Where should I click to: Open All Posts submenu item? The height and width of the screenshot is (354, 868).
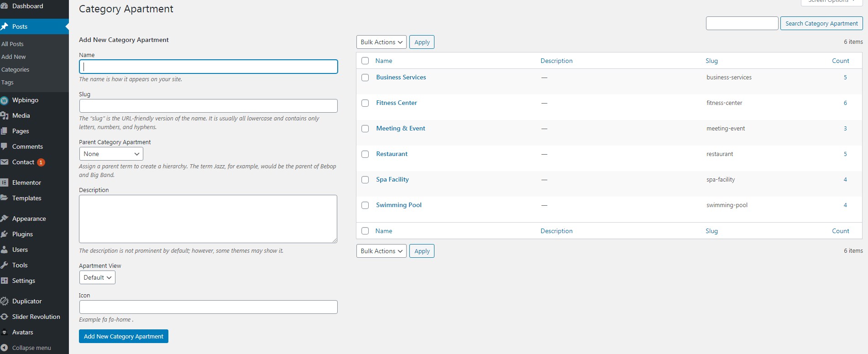[x=12, y=44]
